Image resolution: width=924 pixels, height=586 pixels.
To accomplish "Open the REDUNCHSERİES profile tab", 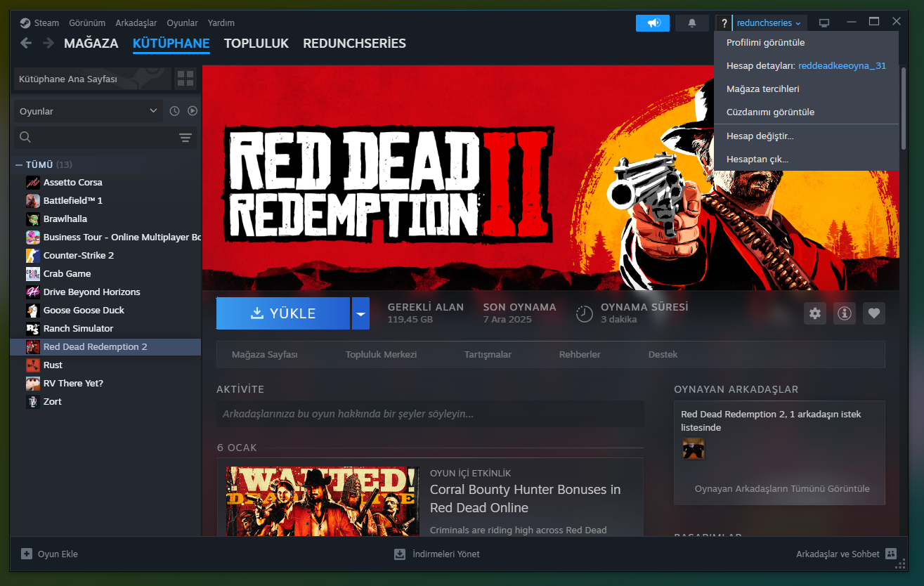I will coord(355,43).
